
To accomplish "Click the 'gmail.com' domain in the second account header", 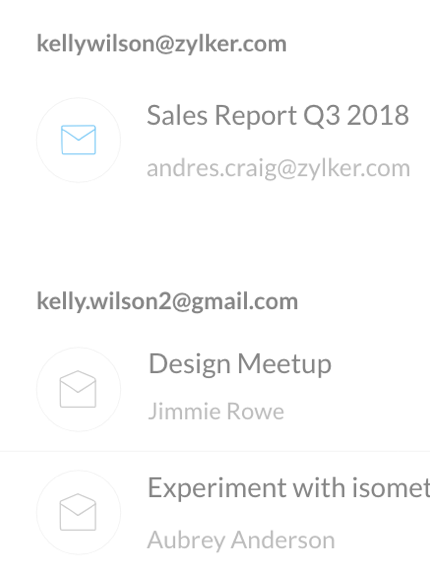I will (x=244, y=302).
